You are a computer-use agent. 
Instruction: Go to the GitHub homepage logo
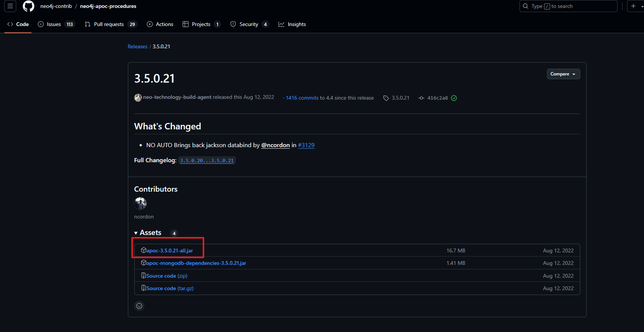click(x=29, y=6)
